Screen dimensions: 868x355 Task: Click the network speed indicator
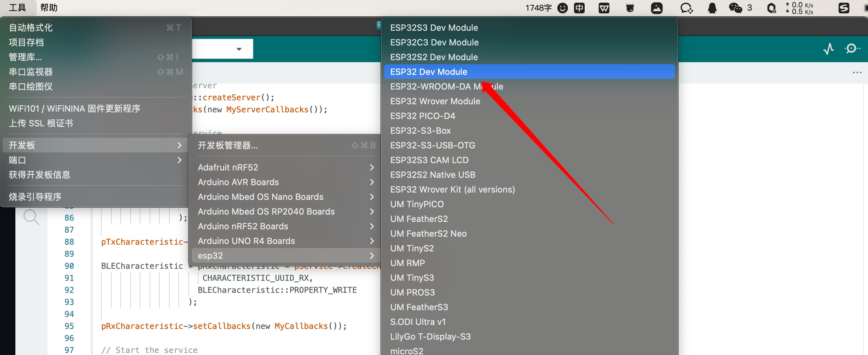(x=799, y=8)
